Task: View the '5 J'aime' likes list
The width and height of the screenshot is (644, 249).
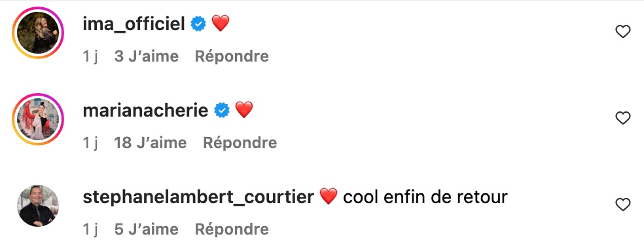Action: pyautogui.click(x=146, y=229)
